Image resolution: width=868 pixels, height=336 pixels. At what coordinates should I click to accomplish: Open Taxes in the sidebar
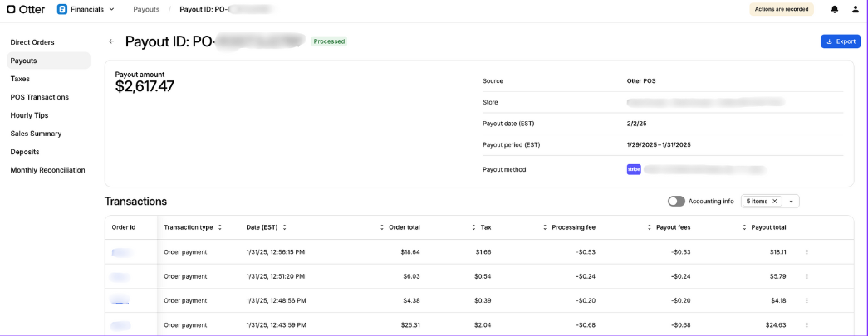[x=20, y=79]
